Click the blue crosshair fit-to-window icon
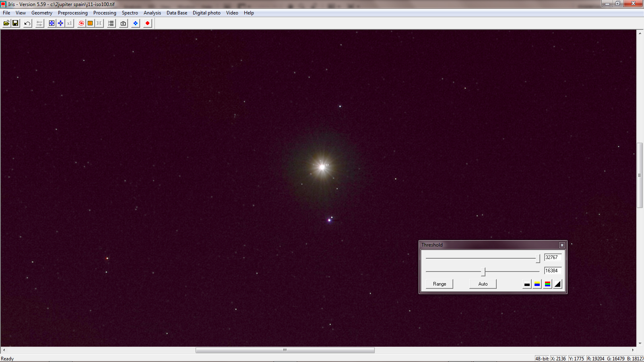This screenshot has width=644, height=362. pos(52,23)
